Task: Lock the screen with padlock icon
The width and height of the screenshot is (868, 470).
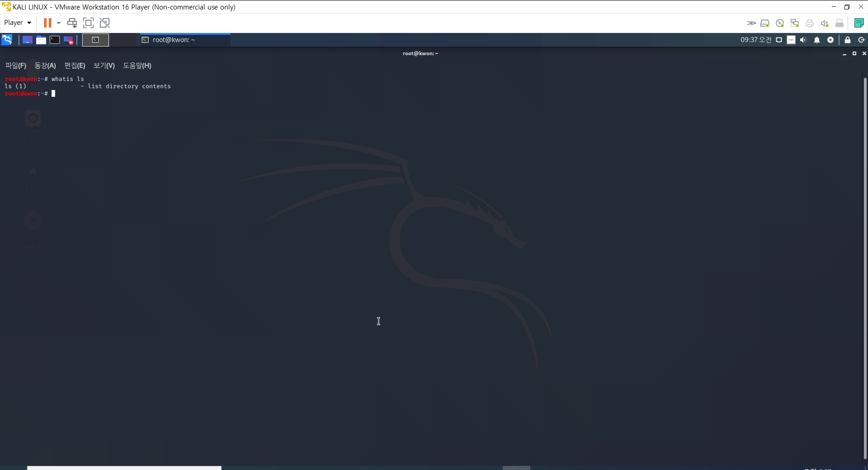Action: pyautogui.click(x=848, y=40)
